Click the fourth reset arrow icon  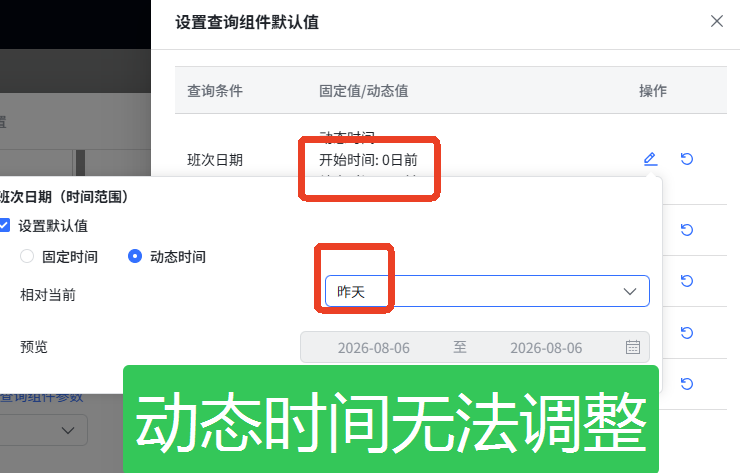pyautogui.click(x=687, y=333)
